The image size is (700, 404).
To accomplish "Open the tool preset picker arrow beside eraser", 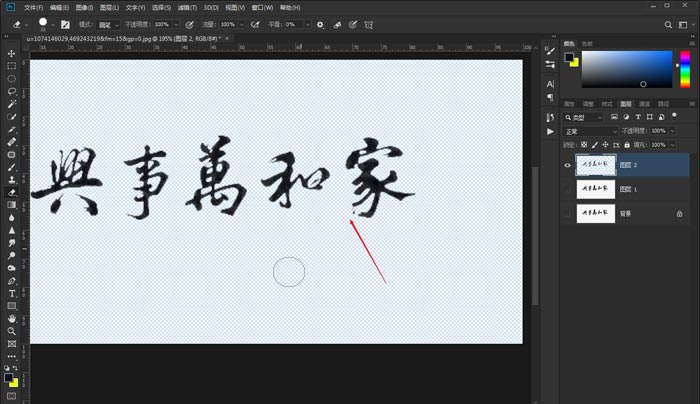I will (26, 25).
